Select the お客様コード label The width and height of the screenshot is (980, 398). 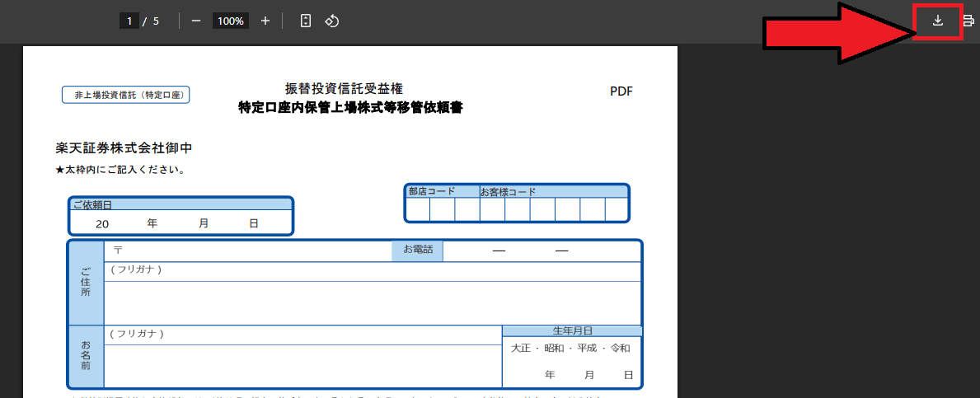pyautogui.click(x=508, y=192)
